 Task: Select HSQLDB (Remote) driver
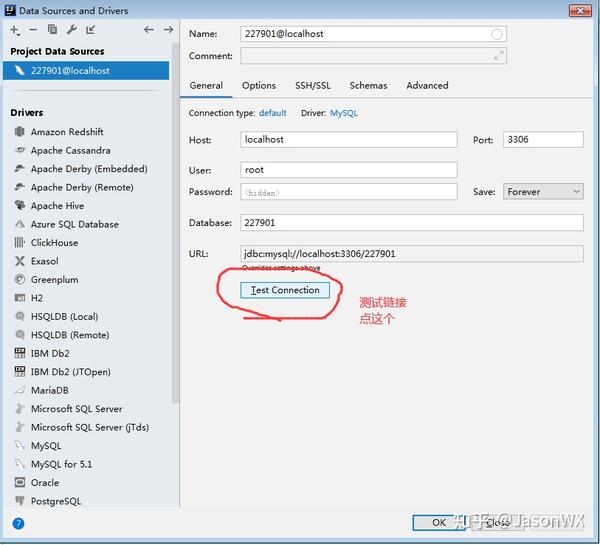click(70, 335)
